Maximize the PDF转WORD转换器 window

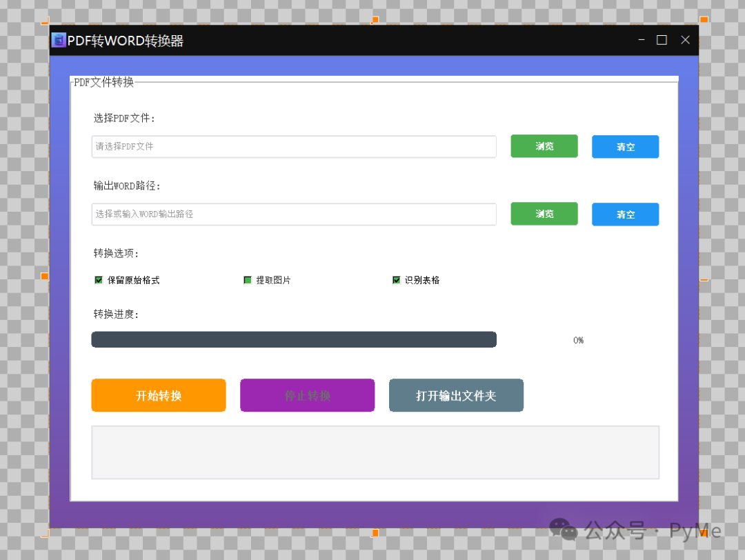tap(662, 40)
